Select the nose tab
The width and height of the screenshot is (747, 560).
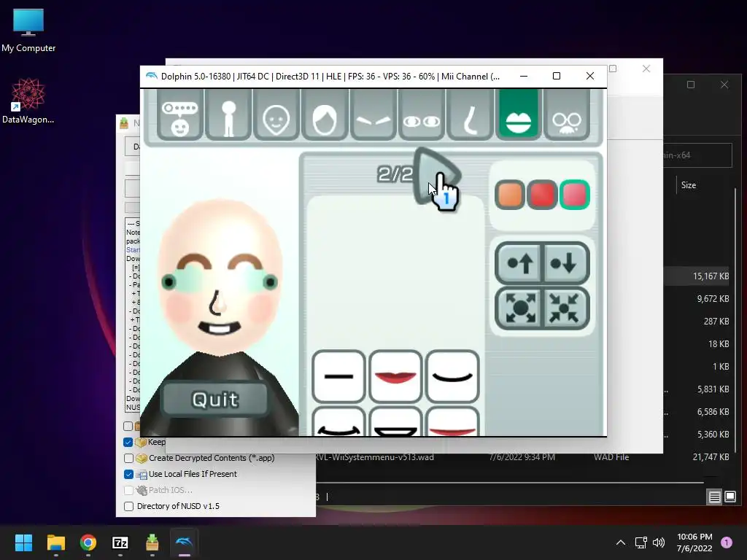(x=470, y=114)
